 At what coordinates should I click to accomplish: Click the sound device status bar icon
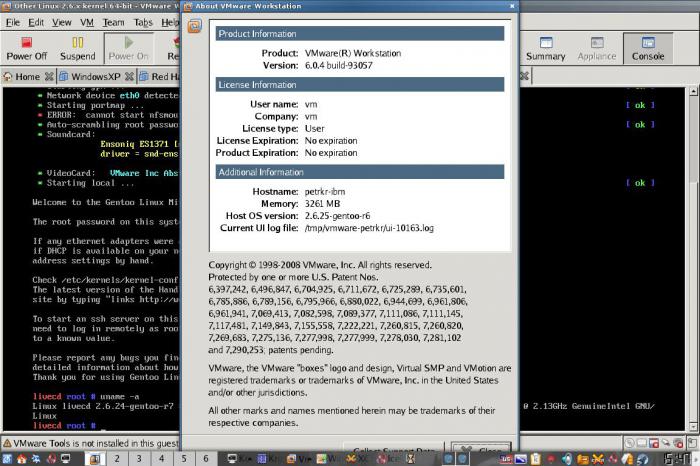click(679, 443)
